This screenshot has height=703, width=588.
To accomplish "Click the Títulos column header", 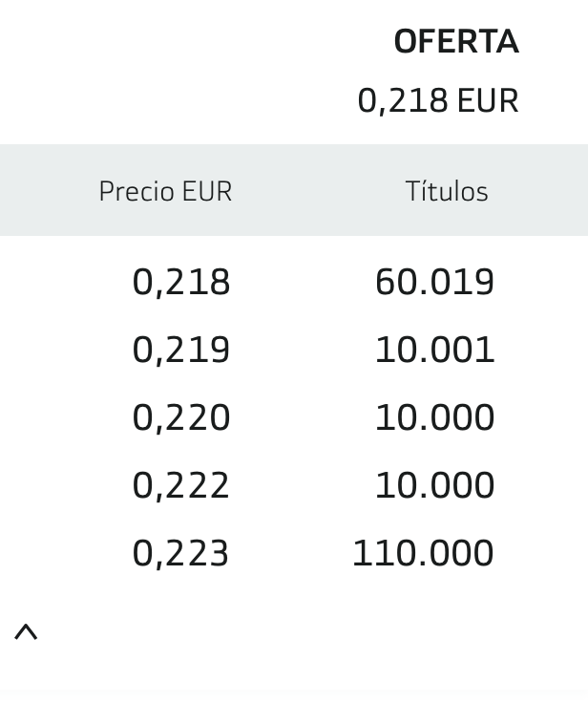I will 447,191.
